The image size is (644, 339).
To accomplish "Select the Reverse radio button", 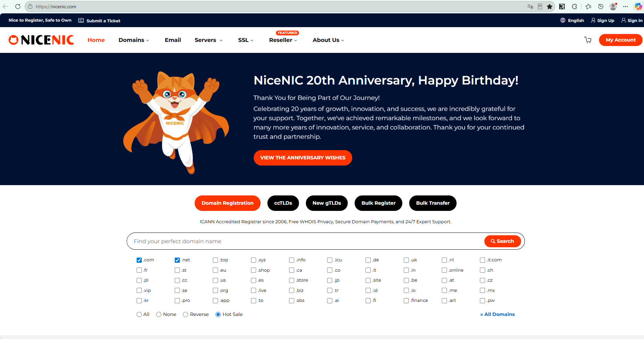I will click(185, 314).
